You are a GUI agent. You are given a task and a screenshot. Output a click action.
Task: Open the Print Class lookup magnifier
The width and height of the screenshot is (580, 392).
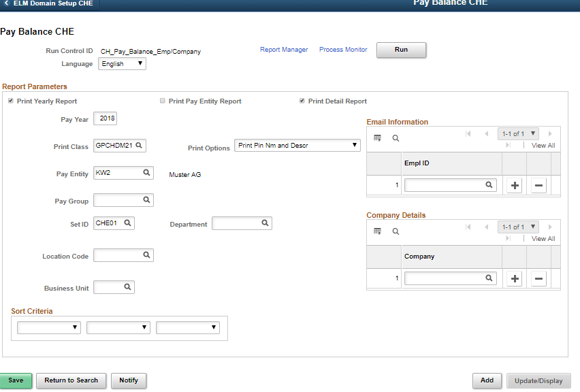[x=138, y=145]
